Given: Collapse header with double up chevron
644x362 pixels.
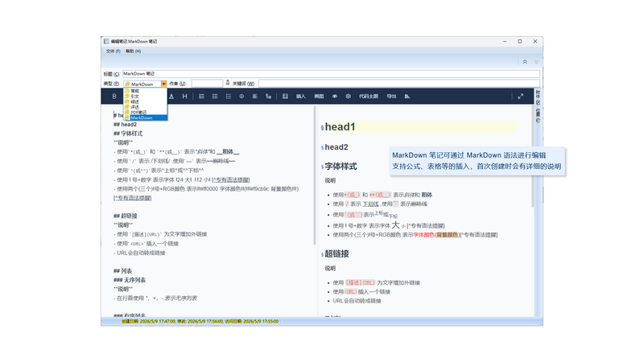Looking at the screenshot, I should pos(525,62).
